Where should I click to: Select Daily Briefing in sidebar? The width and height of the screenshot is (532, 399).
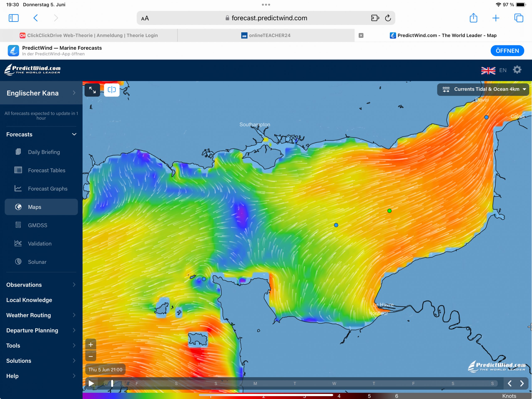[x=44, y=152]
